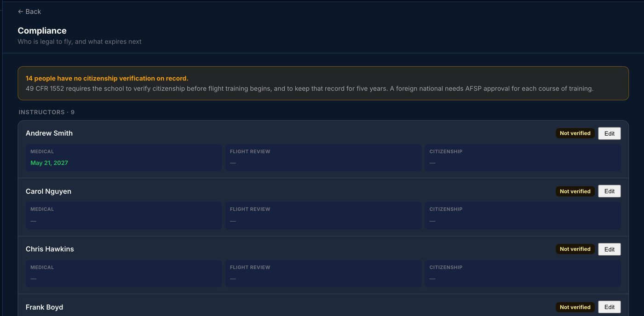Click Chris Hawkins' Not verified badge
644x316 pixels.
(x=575, y=249)
